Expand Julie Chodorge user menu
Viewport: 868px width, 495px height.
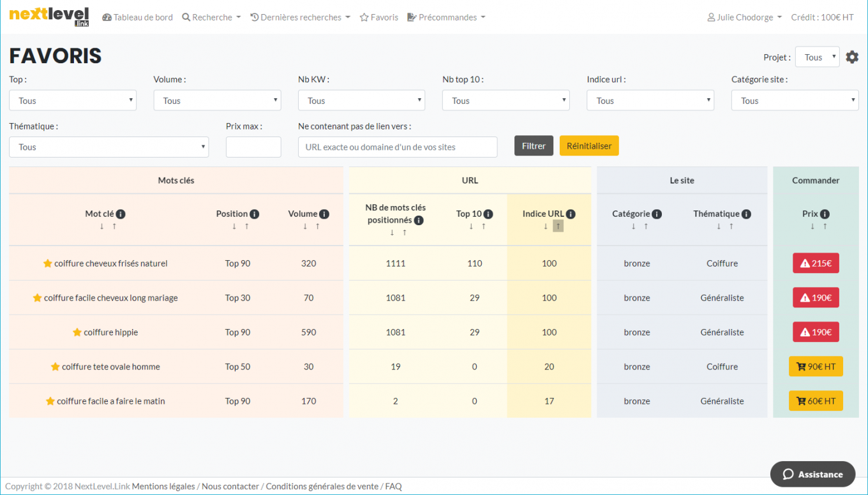(x=744, y=17)
